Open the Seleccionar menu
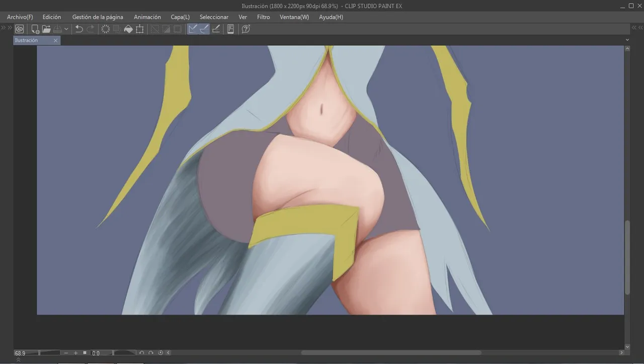The width and height of the screenshot is (644, 364). 214,17
